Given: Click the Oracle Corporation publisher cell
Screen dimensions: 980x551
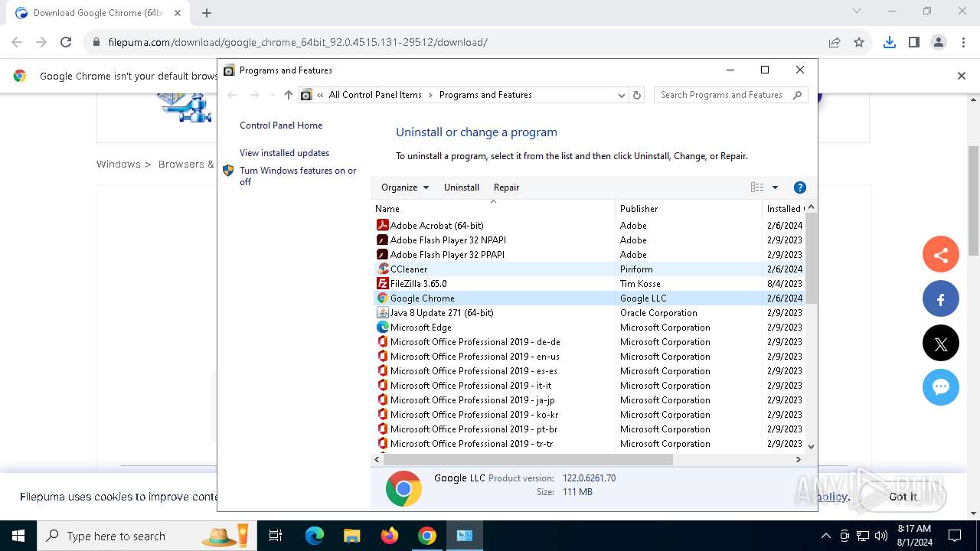Looking at the screenshot, I should click(658, 312).
